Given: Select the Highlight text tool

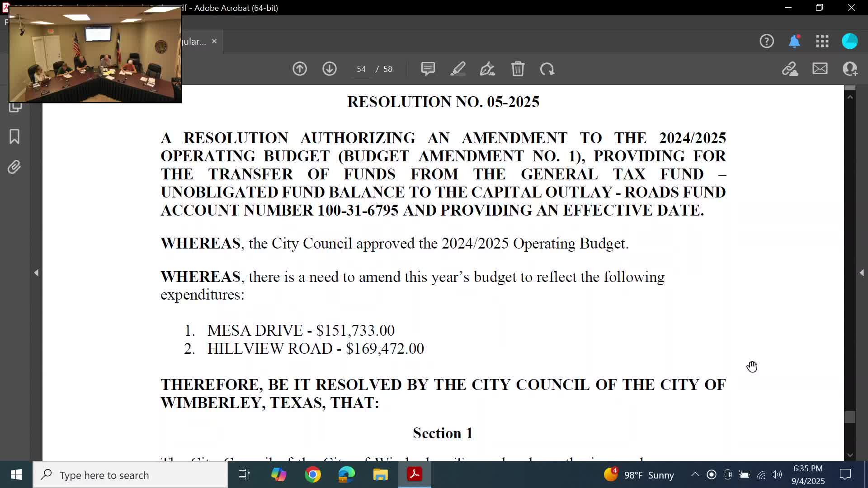Looking at the screenshot, I should coord(458,69).
